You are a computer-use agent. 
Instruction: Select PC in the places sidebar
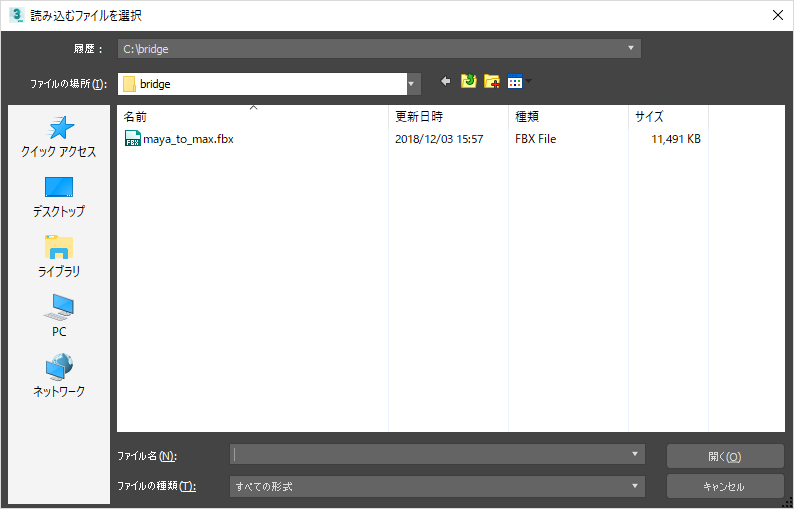pos(59,316)
